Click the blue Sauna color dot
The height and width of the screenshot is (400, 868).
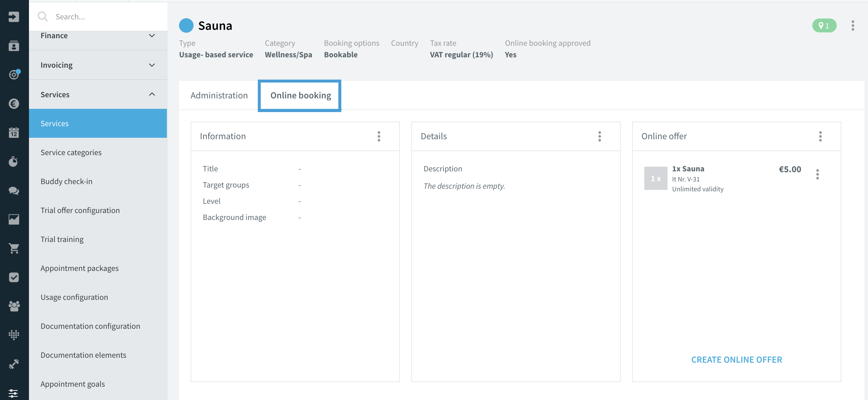point(186,25)
